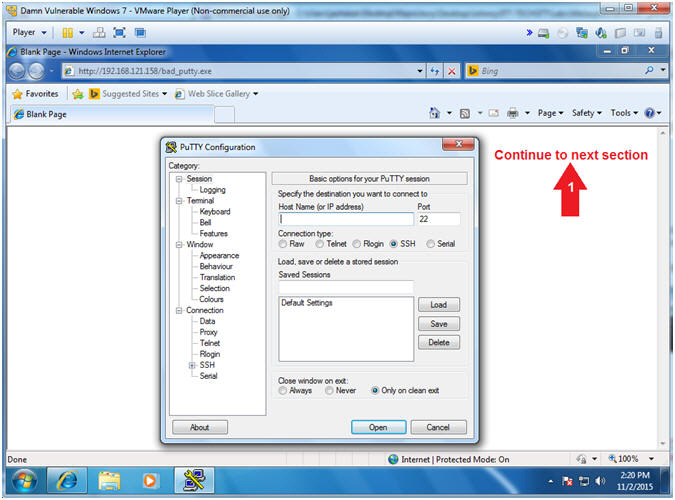Select SSH connection type
The image size is (675, 500).
[x=393, y=244]
